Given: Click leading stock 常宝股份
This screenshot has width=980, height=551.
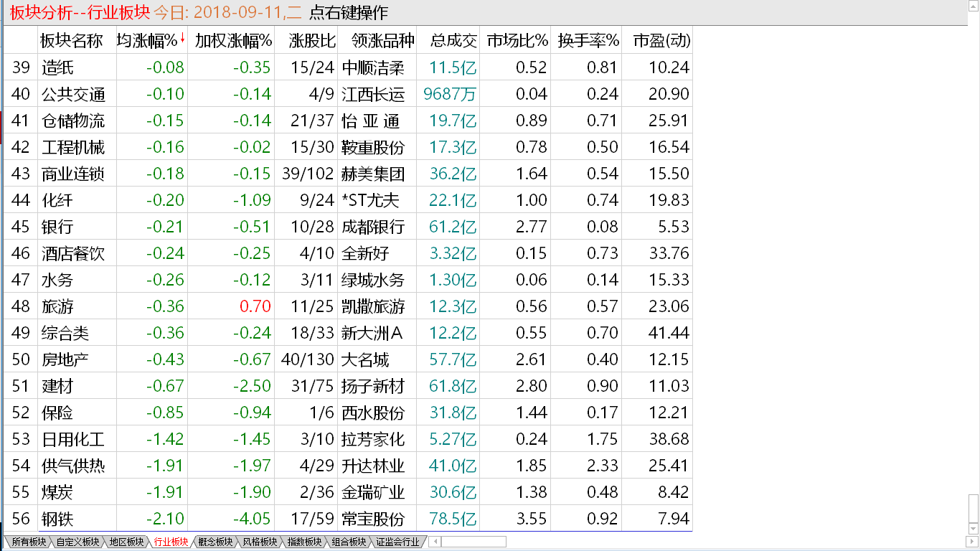Looking at the screenshot, I should 373,519.
